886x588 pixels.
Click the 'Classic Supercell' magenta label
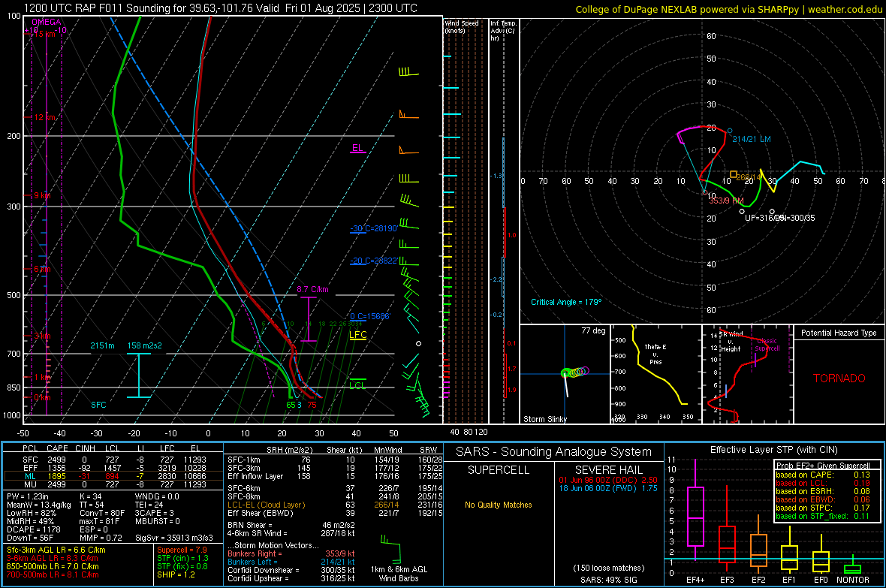click(x=767, y=345)
